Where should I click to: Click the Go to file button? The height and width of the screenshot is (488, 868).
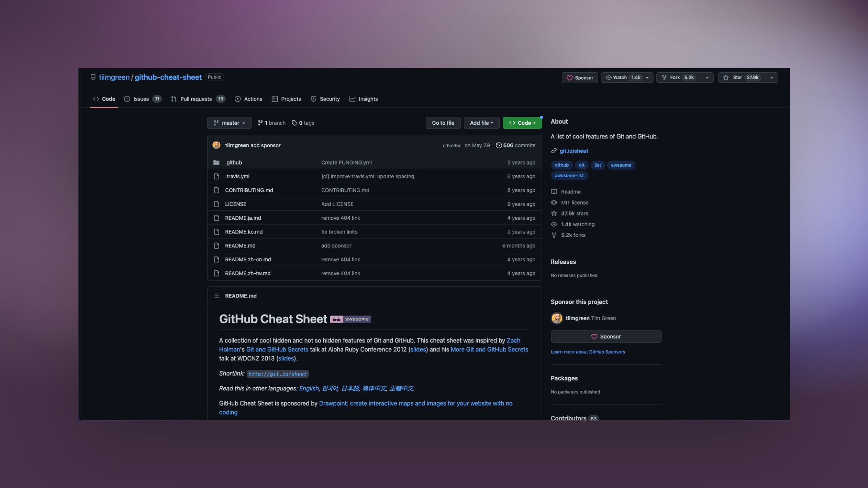[443, 123]
